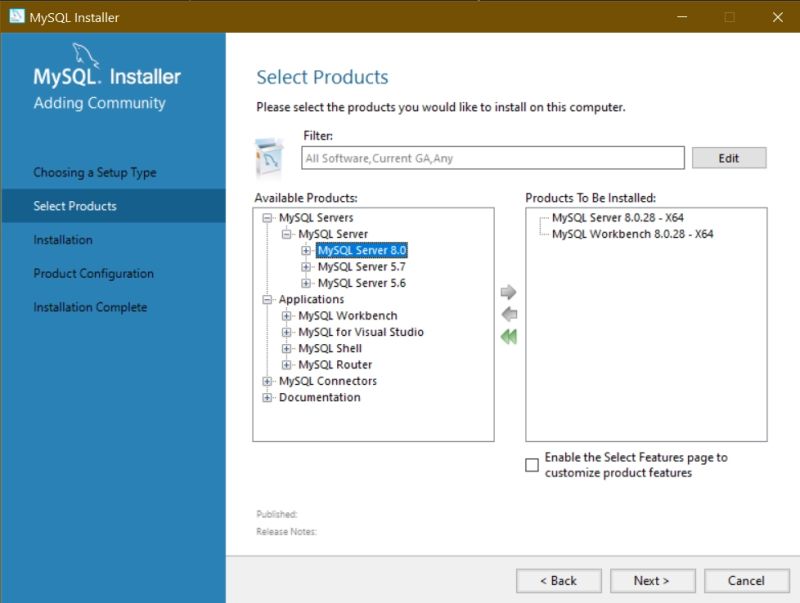Open the Product Configuration step
800x603 pixels.
click(x=93, y=273)
